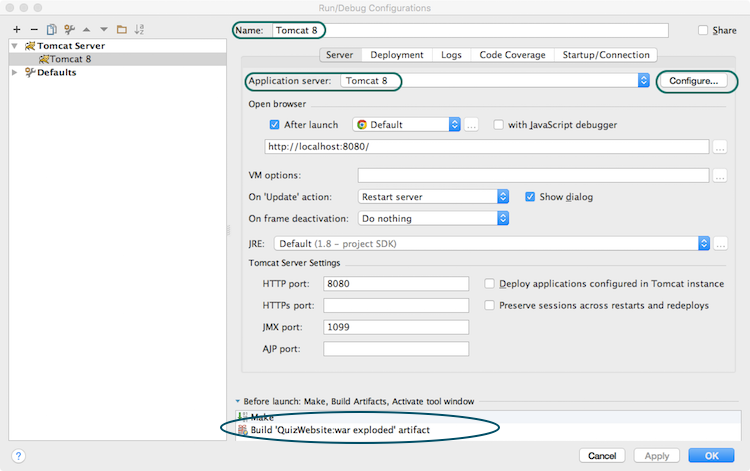
Task: Sort configurations alphabetically
Action: pyautogui.click(x=139, y=30)
